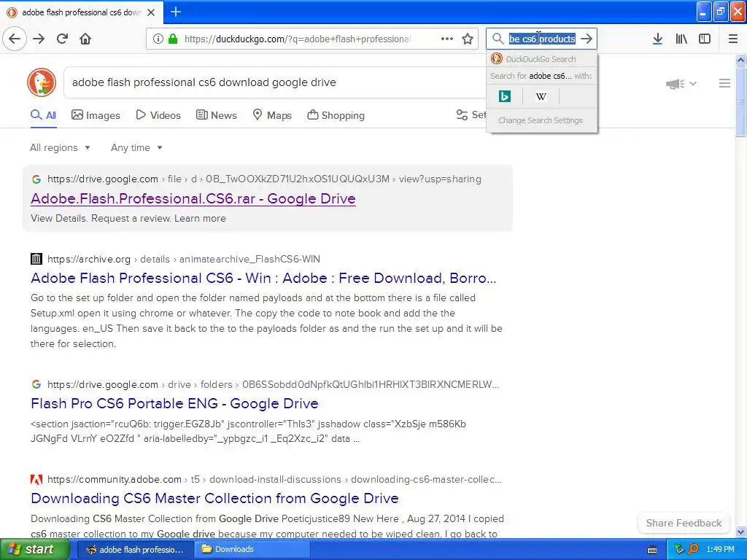This screenshot has width=747, height=560.
Task: Submit the search with the arrow button
Action: pyautogui.click(x=587, y=39)
